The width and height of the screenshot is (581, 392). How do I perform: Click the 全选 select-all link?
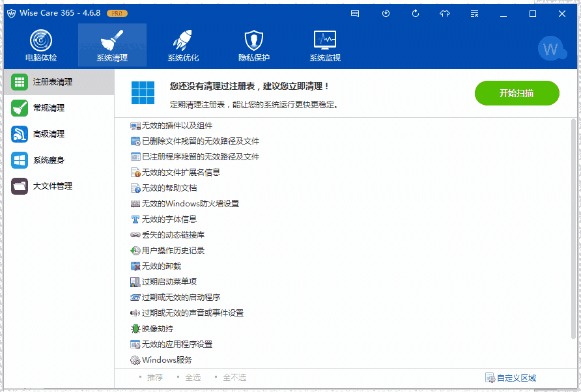point(193,377)
